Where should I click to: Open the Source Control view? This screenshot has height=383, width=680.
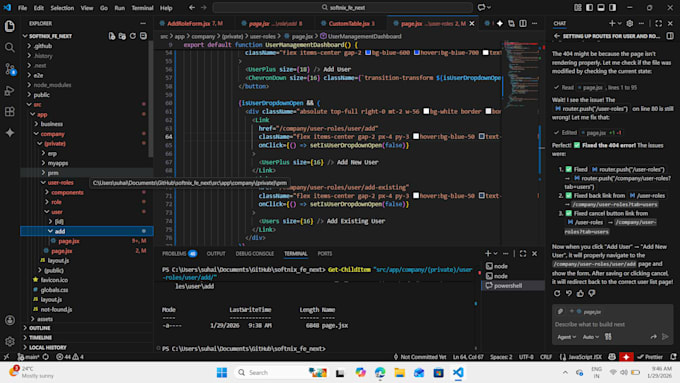[10, 69]
